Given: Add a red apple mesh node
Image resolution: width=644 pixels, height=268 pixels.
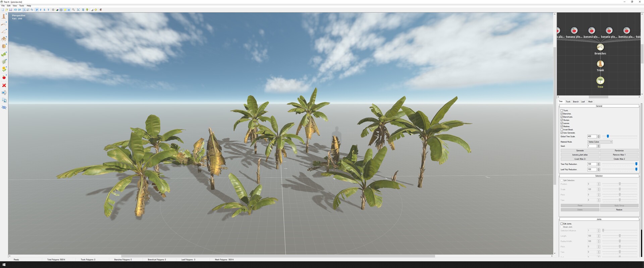Looking at the screenshot, I should coord(4,77).
